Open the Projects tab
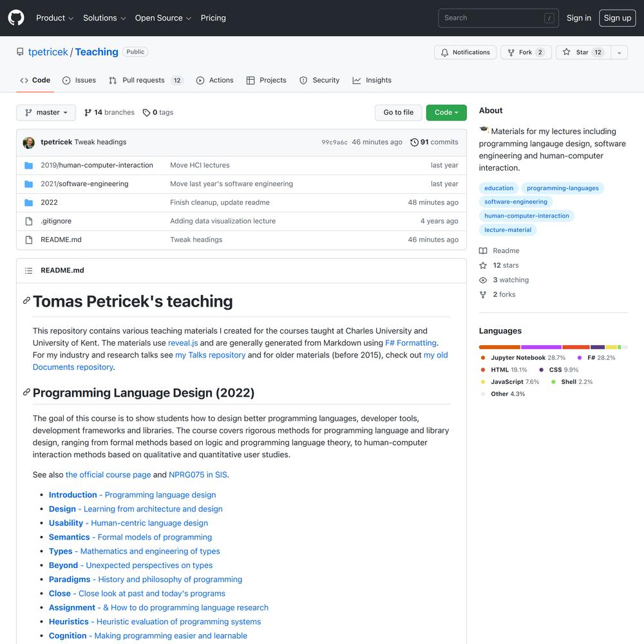This screenshot has width=644, height=644. pyautogui.click(x=266, y=80)
